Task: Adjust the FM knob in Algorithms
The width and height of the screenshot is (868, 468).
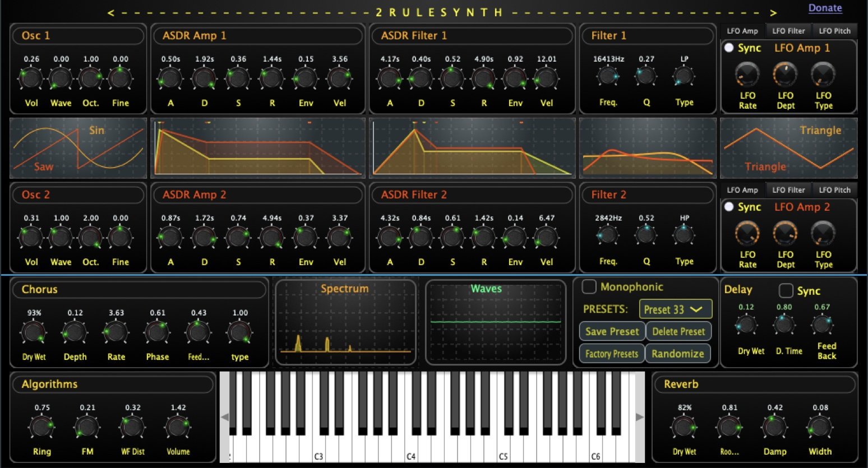Action: [87, 427]
